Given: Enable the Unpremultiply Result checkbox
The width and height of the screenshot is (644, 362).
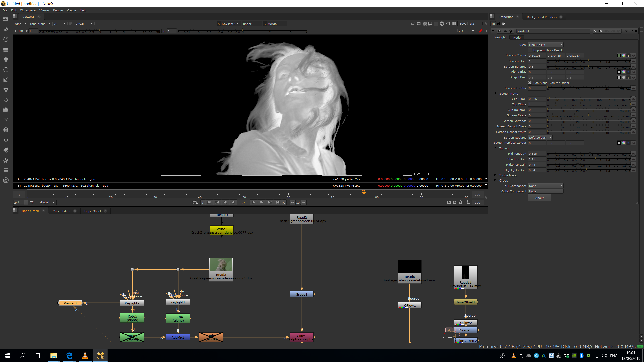Looking at the screenshot, I should [x=530, y=50].
